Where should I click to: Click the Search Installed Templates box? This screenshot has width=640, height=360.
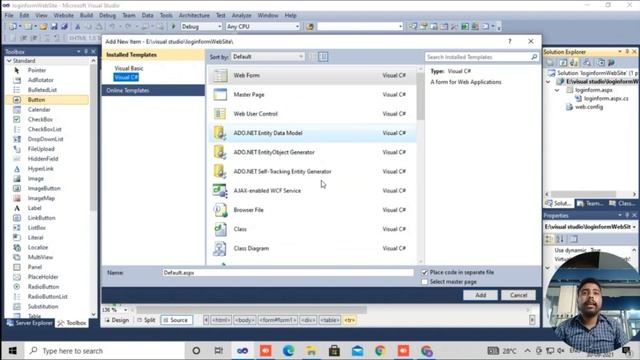point(478,57)
